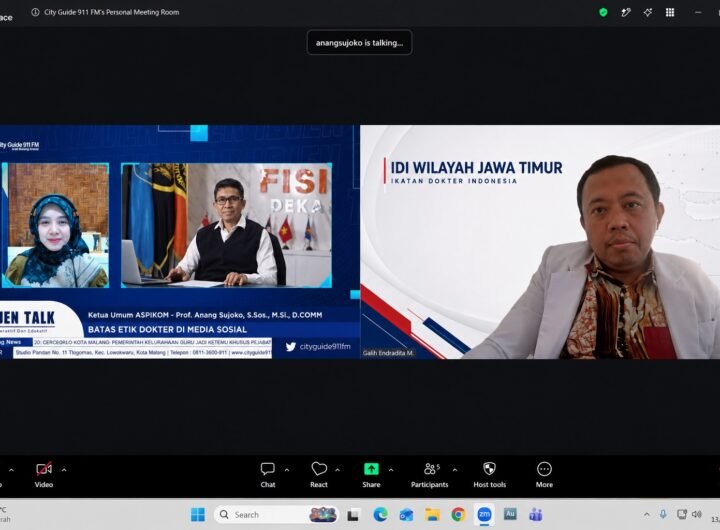Open the Zoom apps grid icon
Image resolution: width=720 pixels, height=530 pixels.
[670, 12]
